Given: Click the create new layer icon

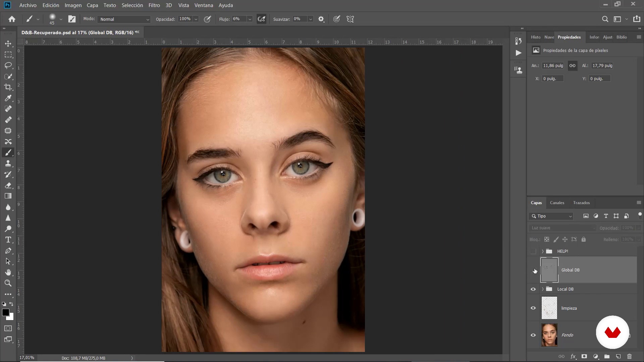Looking at the screenshot, I should pos(618,357).
